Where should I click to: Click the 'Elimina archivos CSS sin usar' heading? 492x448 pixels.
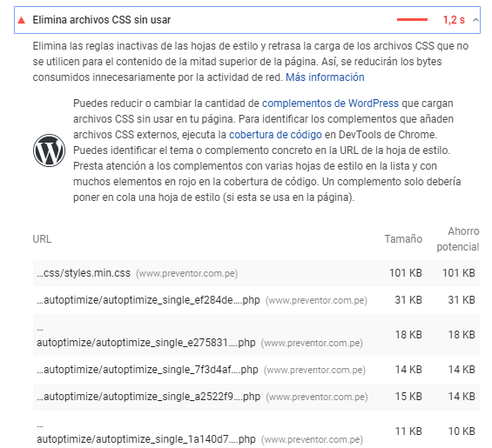[x=102, y=20]
